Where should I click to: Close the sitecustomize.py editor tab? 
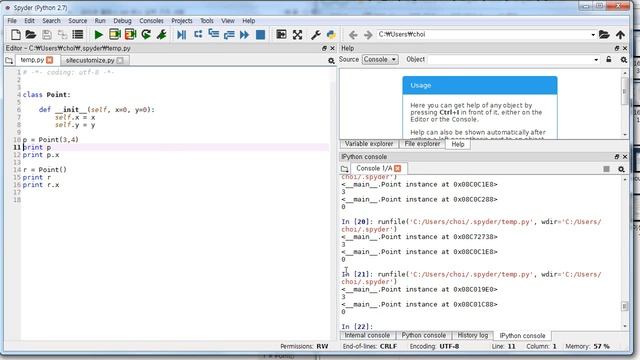[120, 60]
